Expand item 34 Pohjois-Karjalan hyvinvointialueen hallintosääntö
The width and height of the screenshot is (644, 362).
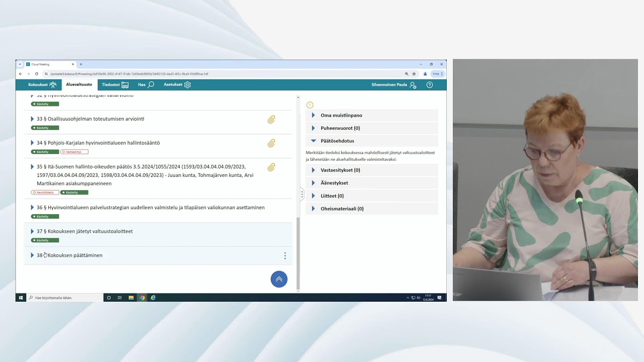pos(33,143)
